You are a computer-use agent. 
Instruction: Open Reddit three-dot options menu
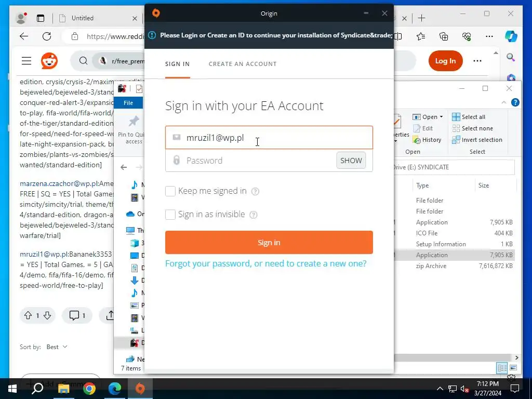(x=477, y=61)
